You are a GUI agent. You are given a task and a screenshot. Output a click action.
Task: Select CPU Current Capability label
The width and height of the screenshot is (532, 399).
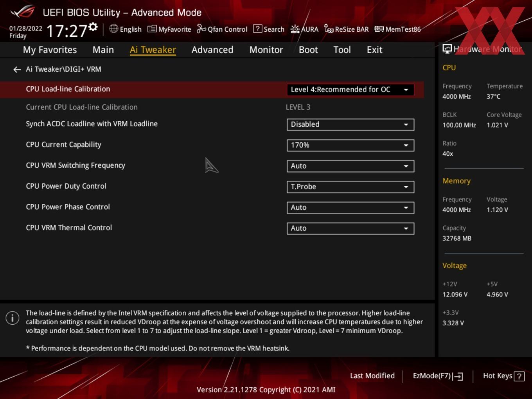coord(63,145)
